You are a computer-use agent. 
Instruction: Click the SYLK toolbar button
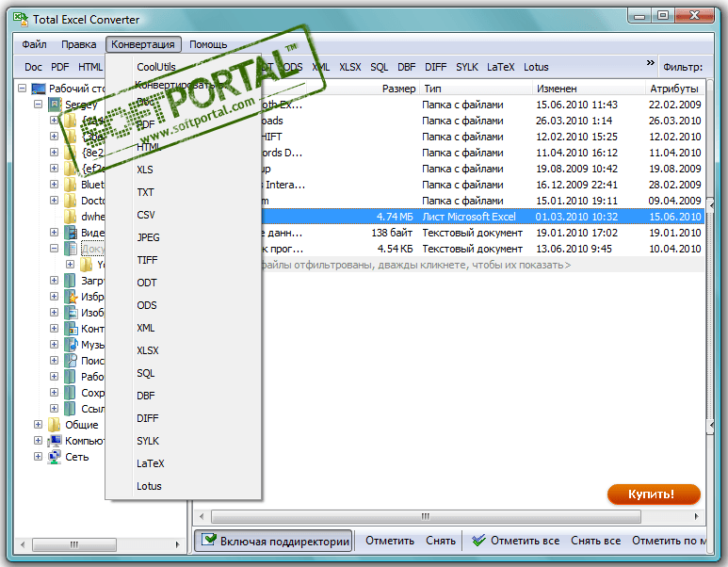466,67
